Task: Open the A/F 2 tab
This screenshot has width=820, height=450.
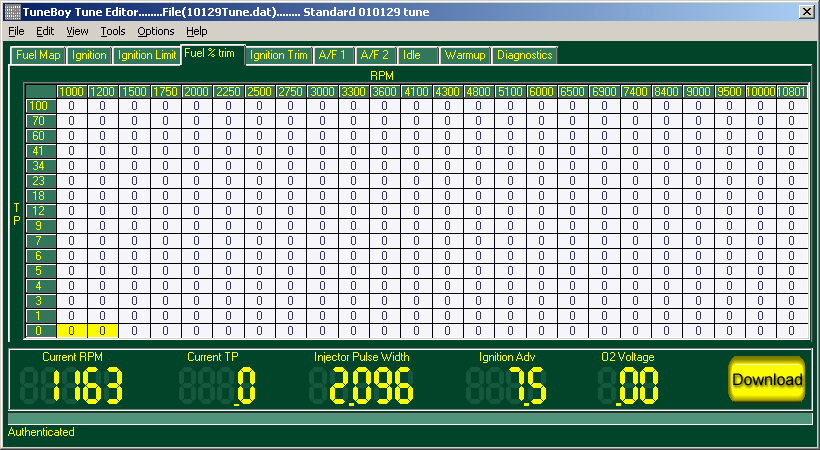Action: coord(375,55)
